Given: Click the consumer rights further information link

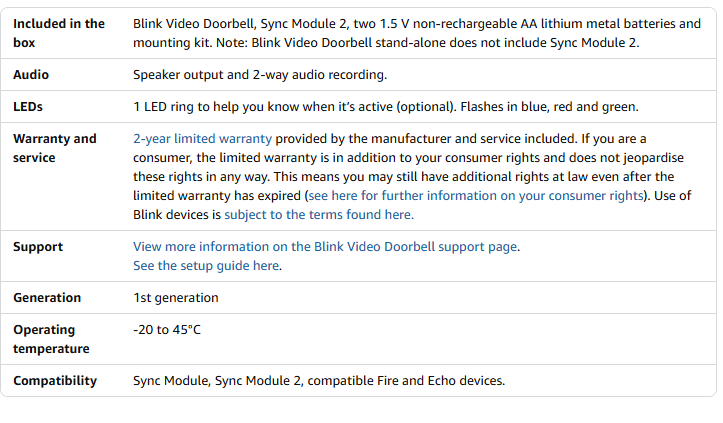Looking at the screenshot, I should tap(477, 196).
